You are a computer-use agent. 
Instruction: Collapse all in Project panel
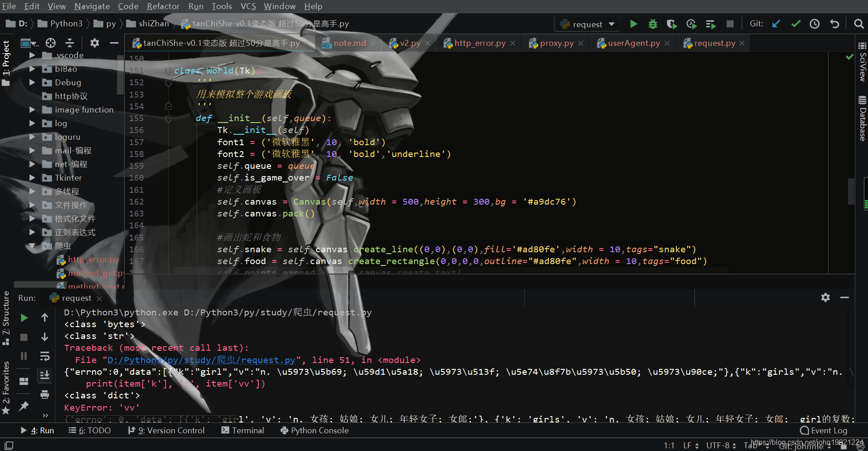coord(70,43)
